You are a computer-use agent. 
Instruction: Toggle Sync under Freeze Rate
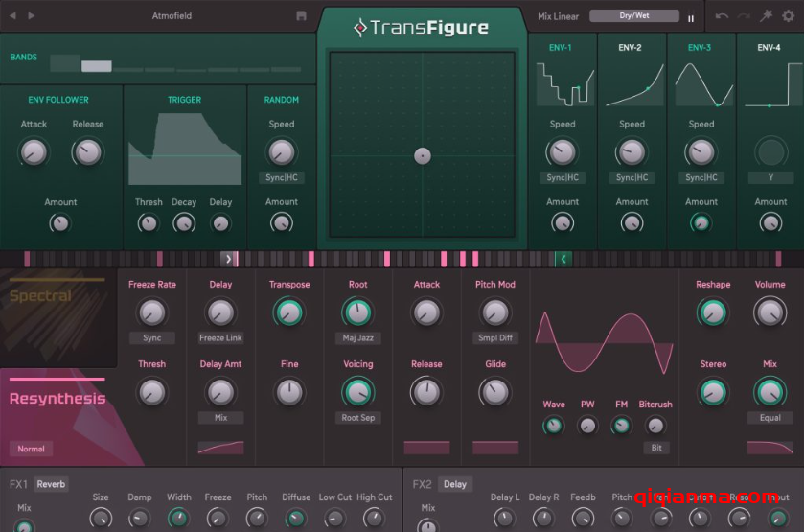[151, 338]
